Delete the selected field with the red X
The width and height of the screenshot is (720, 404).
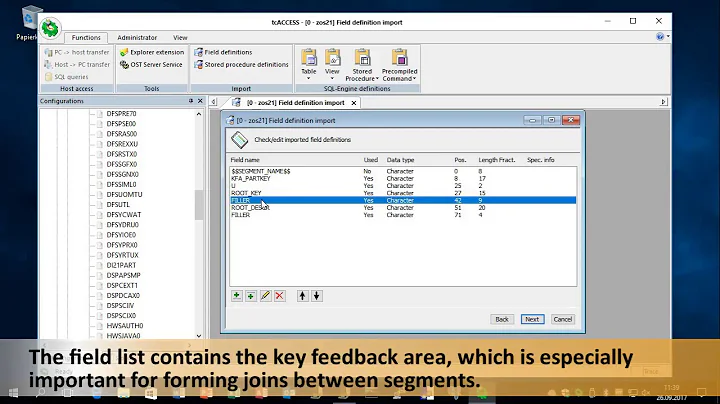point(279,296)
